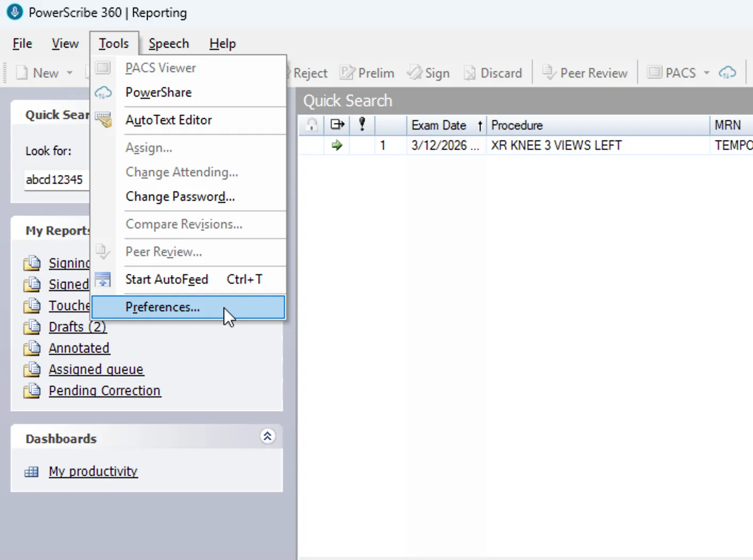This screenshot has width=753, height=560.
Task: Click the lock column header in Quick Search results
Action: point(312,125)
